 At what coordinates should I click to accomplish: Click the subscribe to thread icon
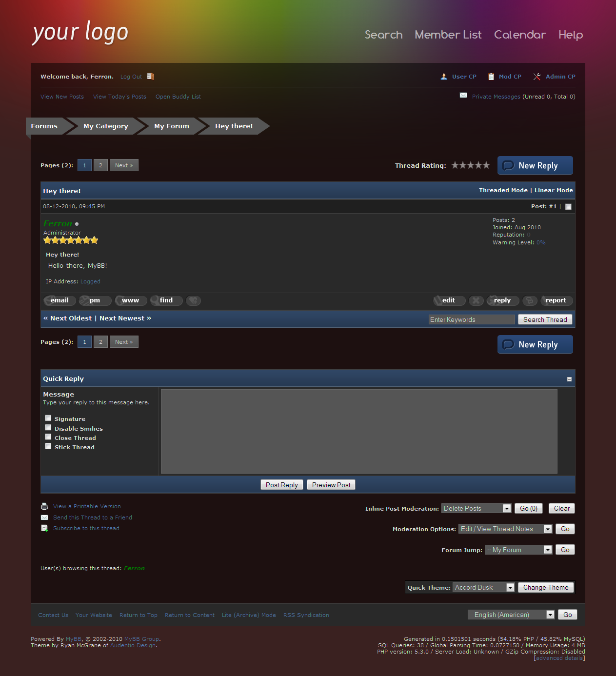[x=44, y=528]
